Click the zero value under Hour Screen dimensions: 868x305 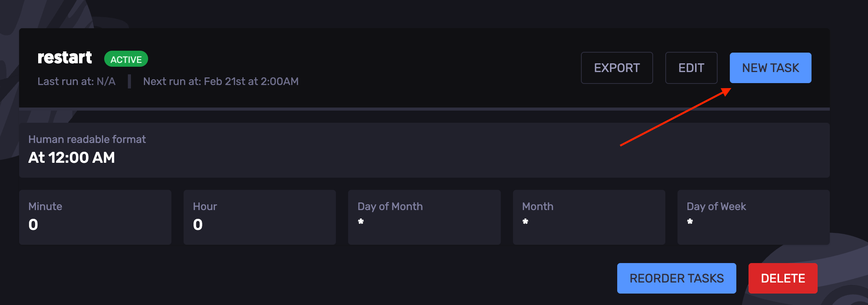coord(198,225)
